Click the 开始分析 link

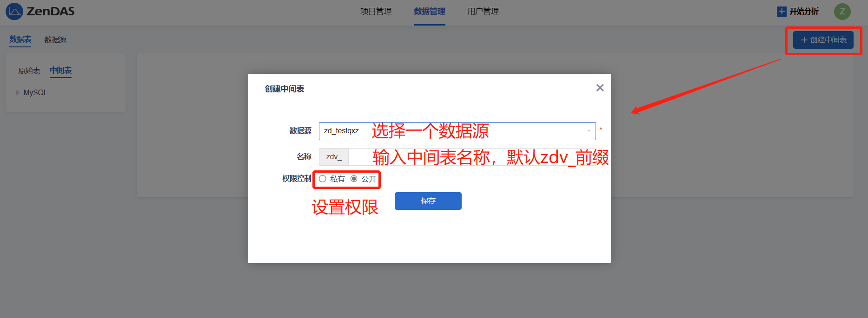click(x=803, y=12)
